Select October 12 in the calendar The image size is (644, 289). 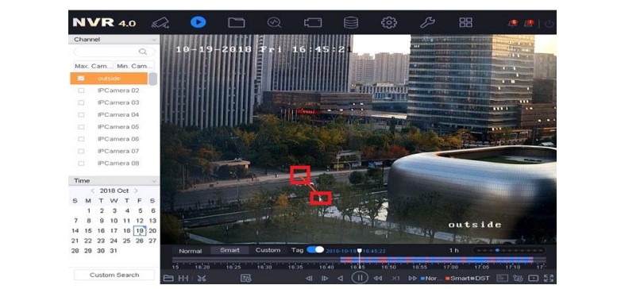point(140,221)
